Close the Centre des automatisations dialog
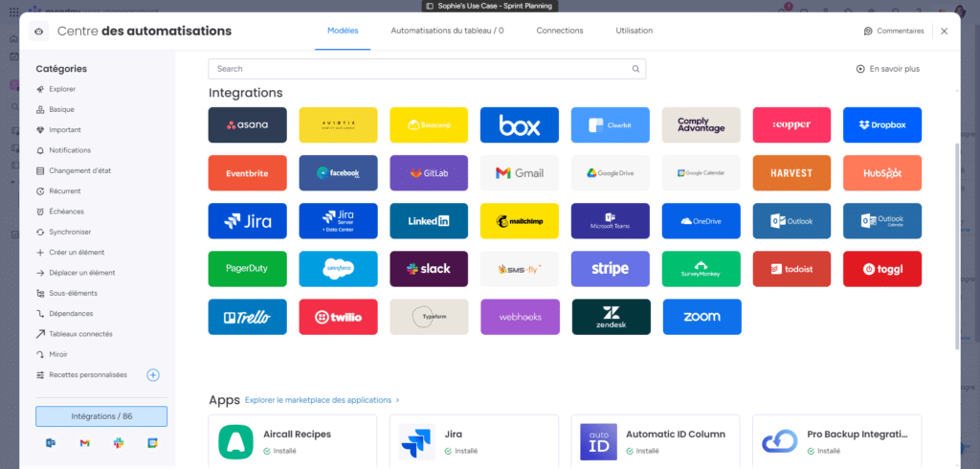Image resolution: width=980 pixels, height=469 pixels. tap(945, 32)
